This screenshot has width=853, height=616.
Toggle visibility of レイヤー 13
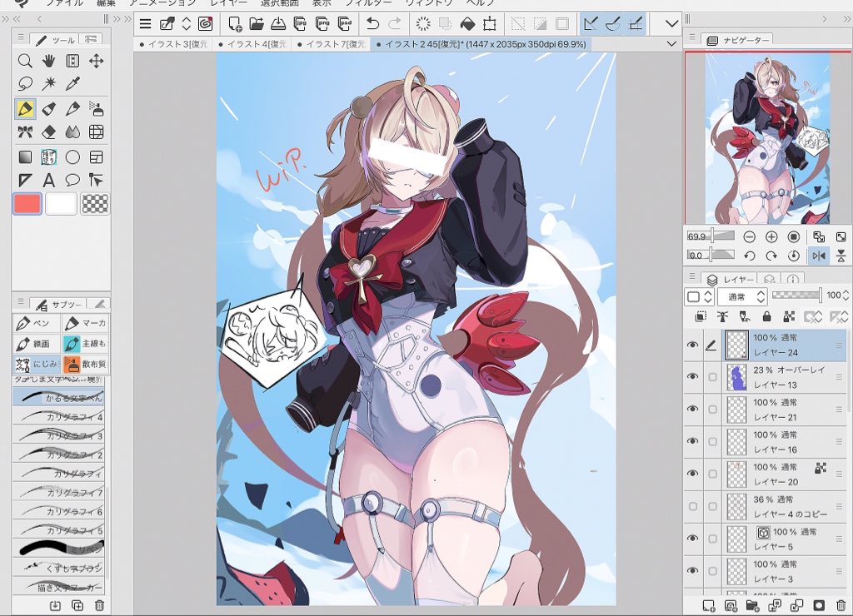[692, 377]
